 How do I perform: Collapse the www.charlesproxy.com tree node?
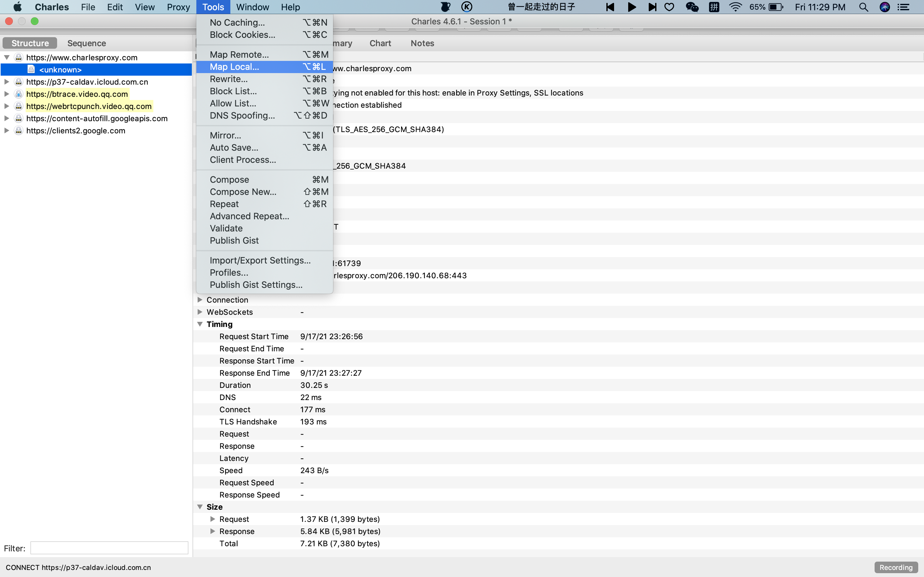click(x=7, y=57)
